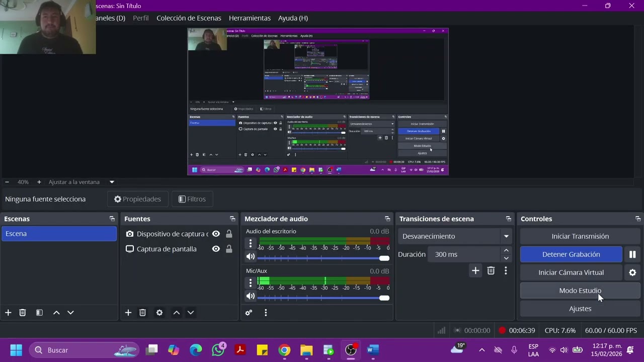644x362 pixels.
Task: Pause the recording
Action: [x=632, y=254]
